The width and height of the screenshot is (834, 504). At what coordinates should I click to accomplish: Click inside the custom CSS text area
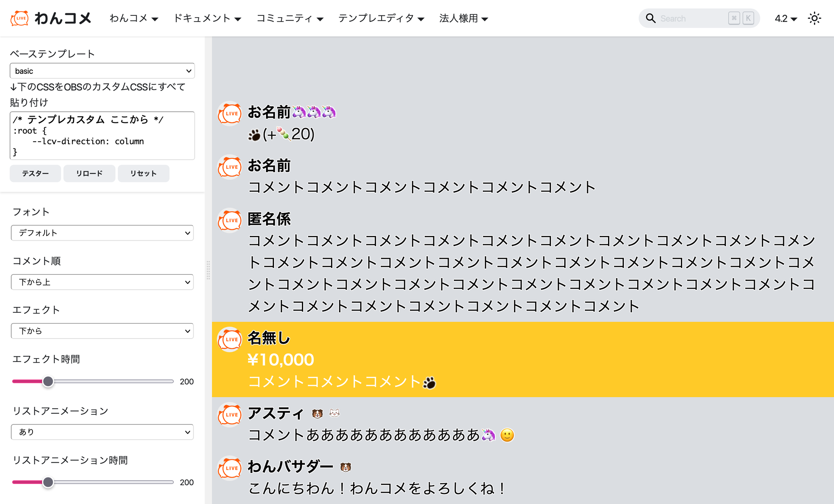102,135
